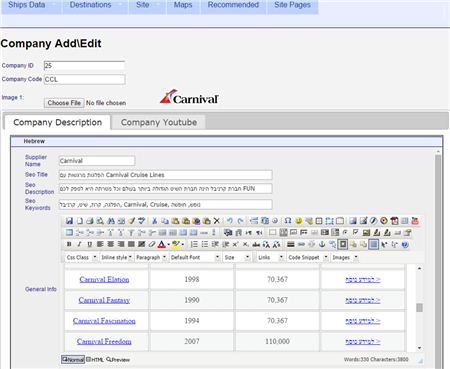
Task: Open the Images dropdown
Action: click(345, 257)
